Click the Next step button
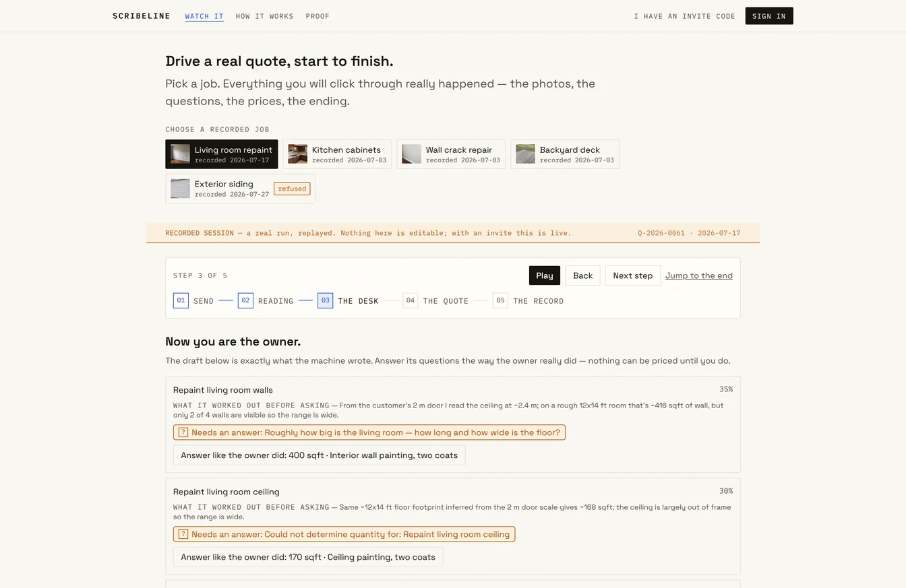The height and width of the screenshot is (588, 906). (633, 275)
